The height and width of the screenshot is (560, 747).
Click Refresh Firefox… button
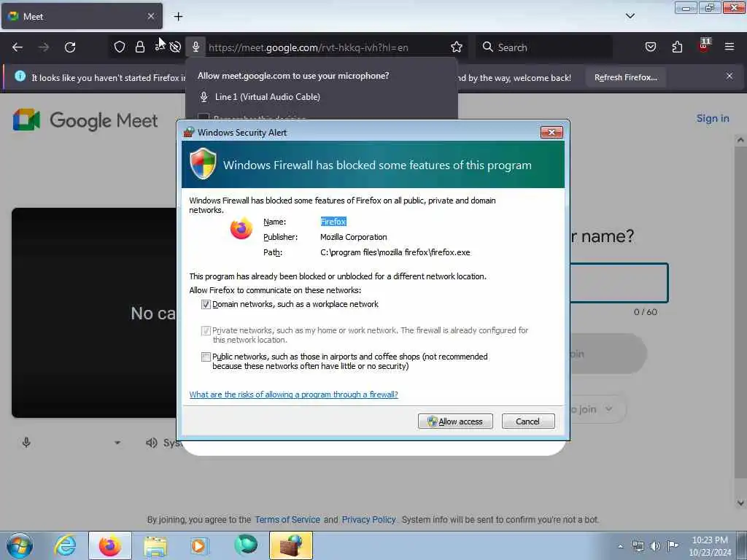[625, 77]
